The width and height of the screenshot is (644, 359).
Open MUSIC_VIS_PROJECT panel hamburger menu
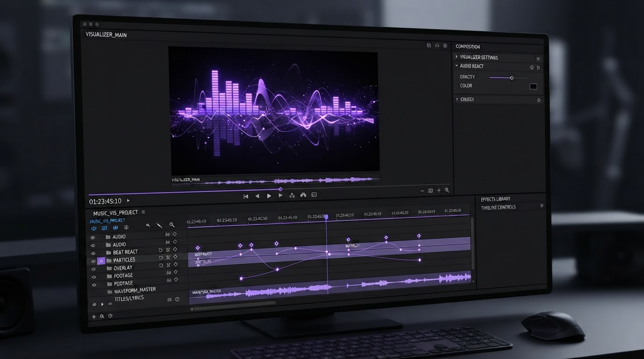[143, 212]
